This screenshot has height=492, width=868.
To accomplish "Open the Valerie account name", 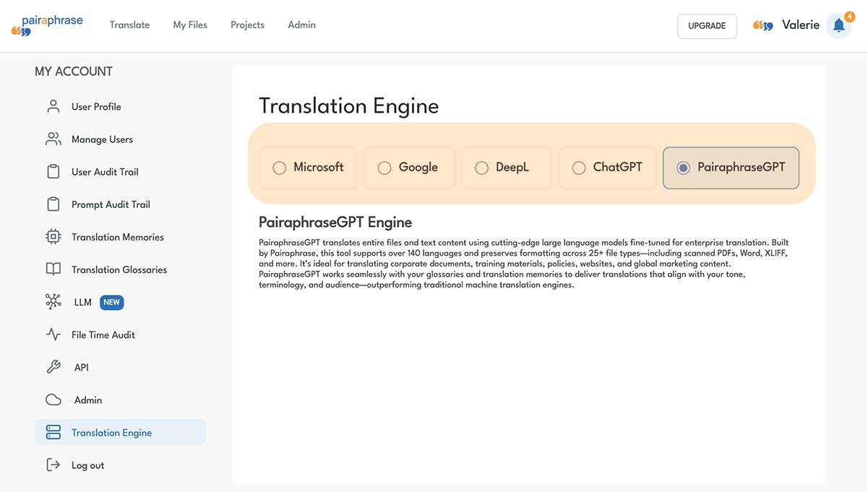I will pos(801,25).
